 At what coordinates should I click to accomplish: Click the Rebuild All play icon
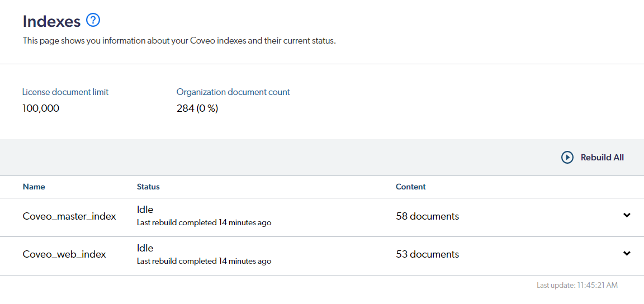tap(567, 158)
